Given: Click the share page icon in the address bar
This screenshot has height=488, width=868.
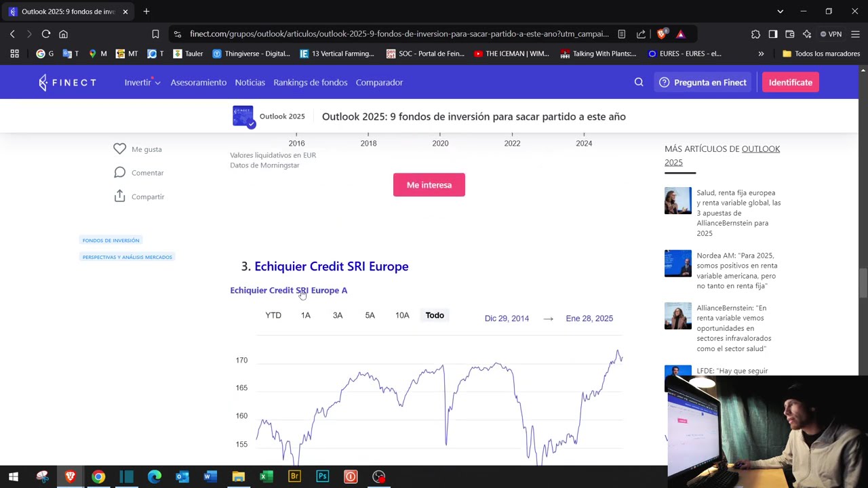Looking at the screenshot, I should [641, 34].
